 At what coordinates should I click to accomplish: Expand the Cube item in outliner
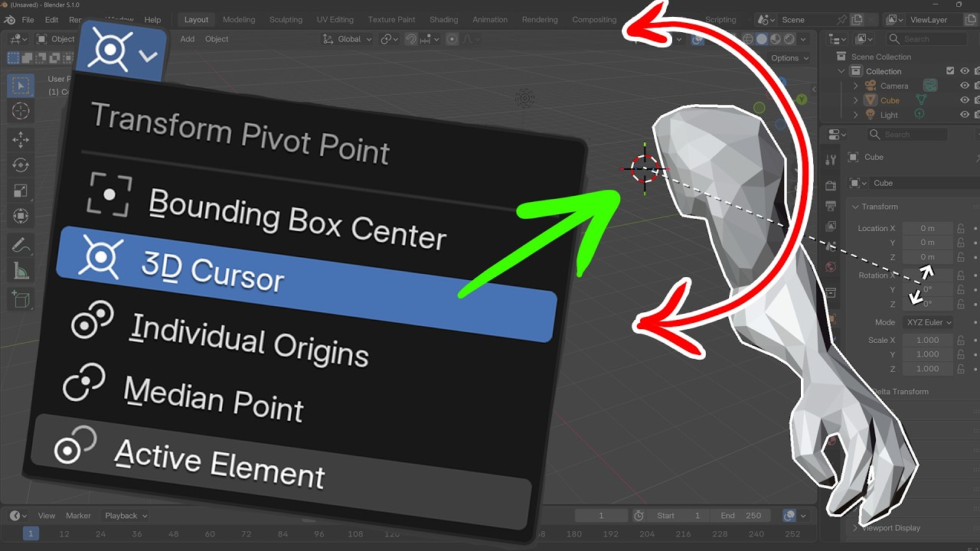[856, 100]
